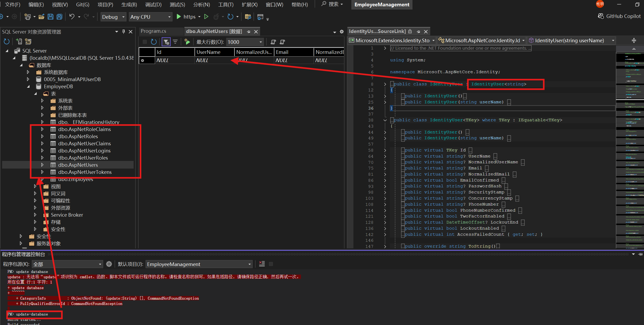Expand the 0005_MinimalAPIUserDB node
644x325 pixels.
pos(28,79)
